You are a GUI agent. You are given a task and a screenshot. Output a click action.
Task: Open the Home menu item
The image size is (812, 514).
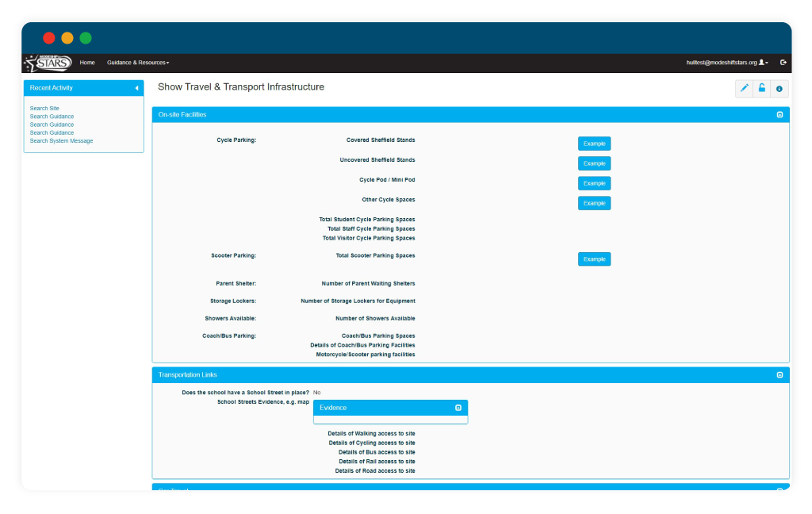coord(87,63)
